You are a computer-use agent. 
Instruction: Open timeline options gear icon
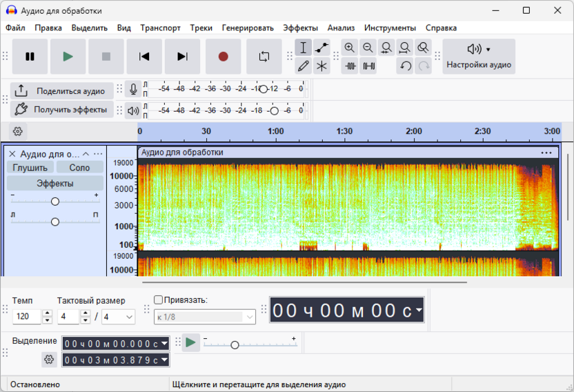17,132
